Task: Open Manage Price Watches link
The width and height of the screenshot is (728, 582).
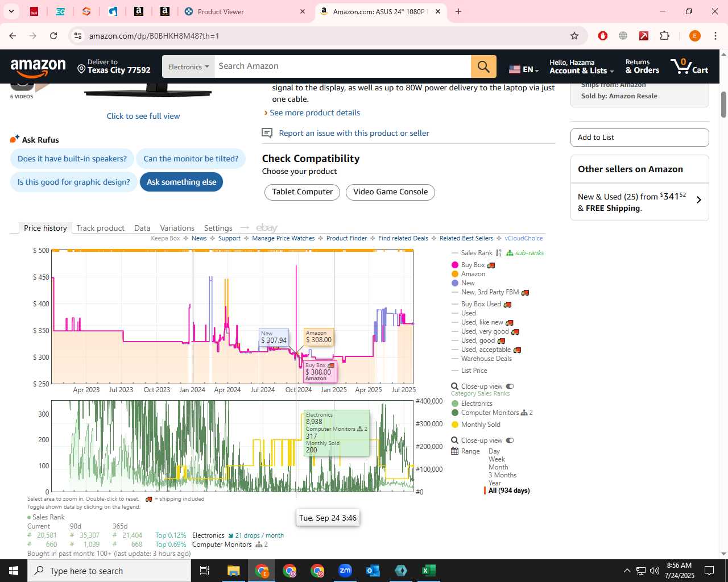Action: click(283, 238)
